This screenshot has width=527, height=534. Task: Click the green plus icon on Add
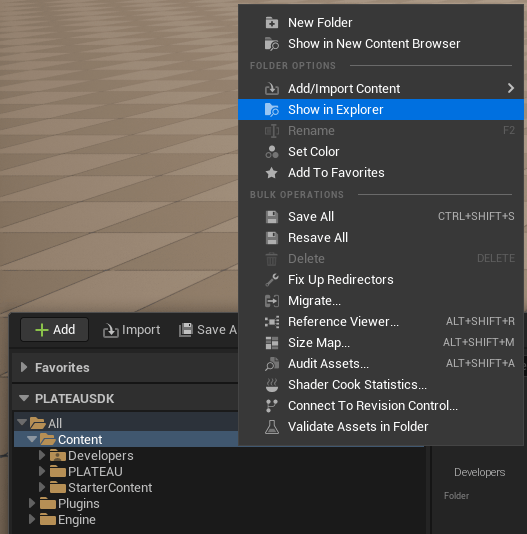[42, 330]
